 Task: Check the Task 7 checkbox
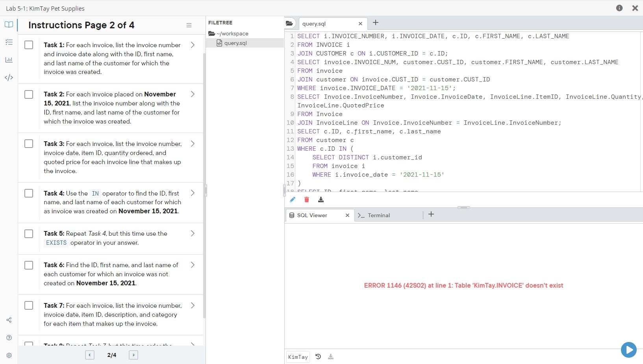[29, 305]
